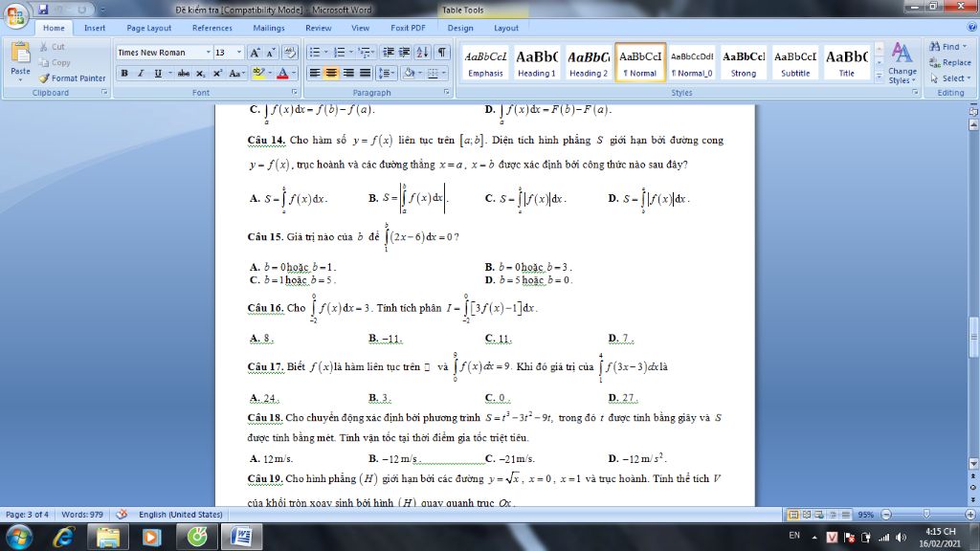Toggle Bold formatting
Image resolution: width=980 pixels, height=551 pixels.
click(124, 73)
